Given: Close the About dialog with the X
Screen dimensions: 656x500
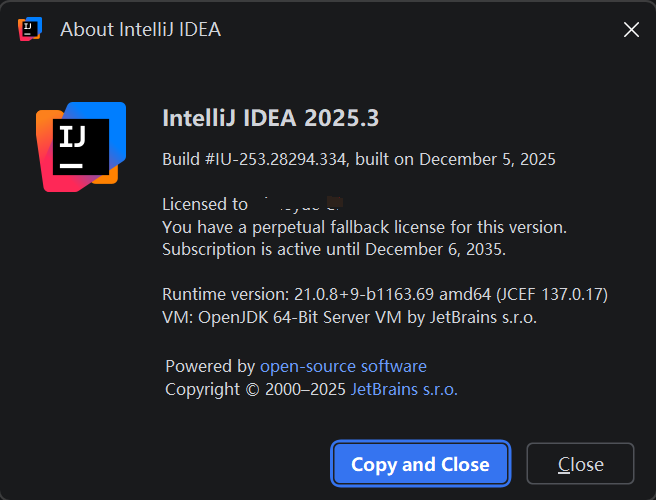Looking at the screenshot, I should (x=631, y=29).
